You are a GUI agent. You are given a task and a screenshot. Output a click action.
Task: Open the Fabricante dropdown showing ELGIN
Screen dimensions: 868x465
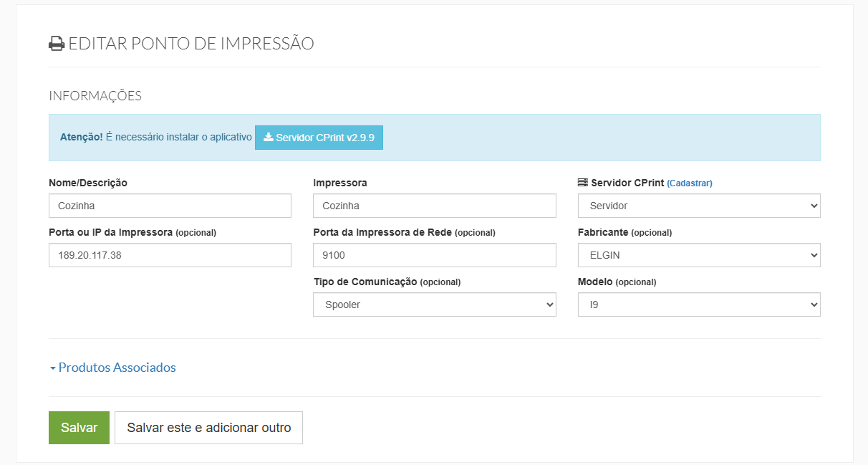click(699, 255)
